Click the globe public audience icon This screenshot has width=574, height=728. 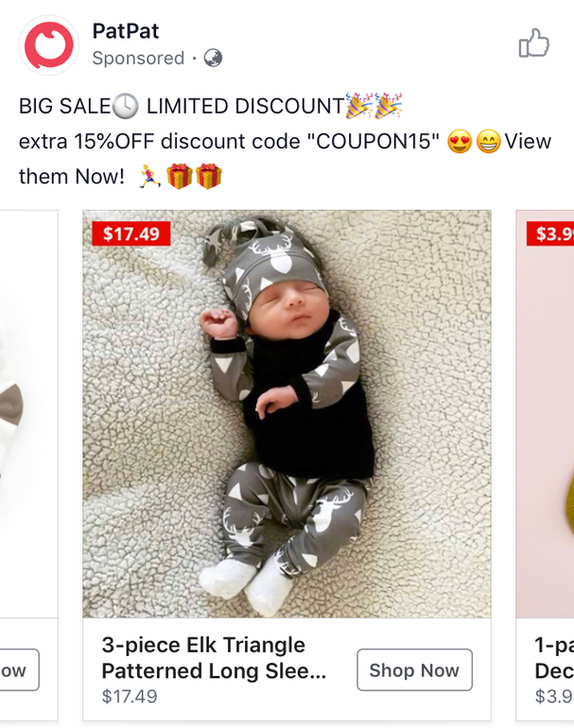(214, 59)
